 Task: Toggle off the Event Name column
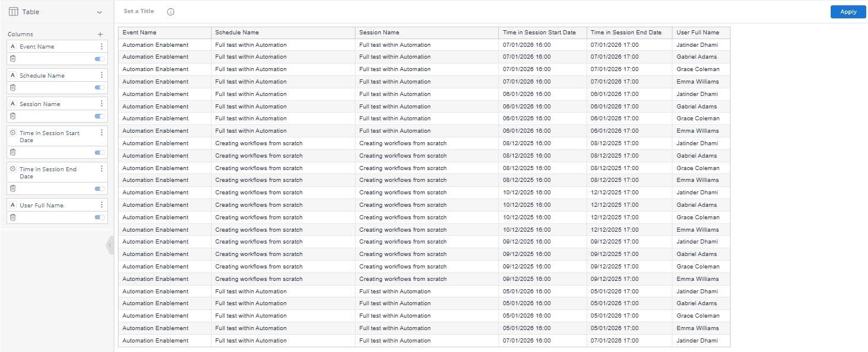coord(100,59)
